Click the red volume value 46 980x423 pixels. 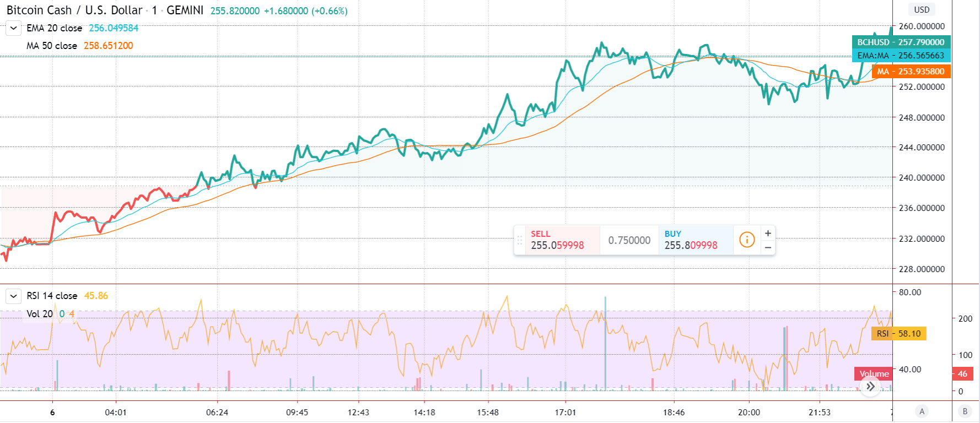click(x=962, y=373)
